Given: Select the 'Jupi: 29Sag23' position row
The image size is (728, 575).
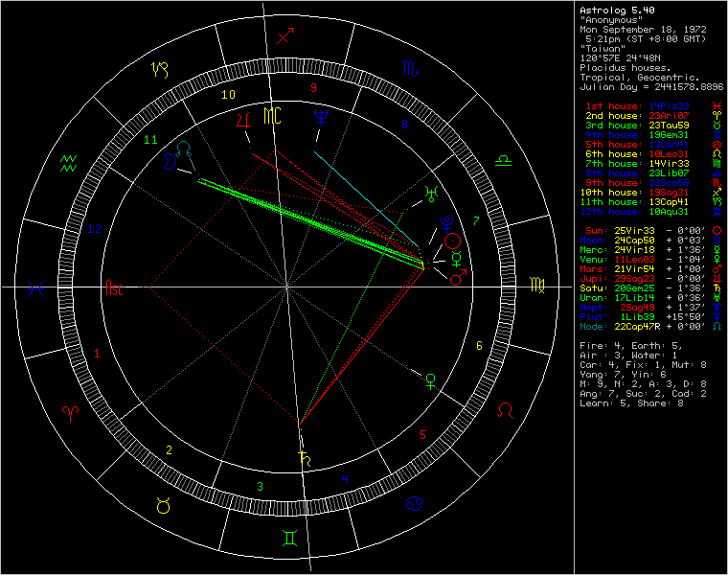Looking at the screenshot, I should coord(651,279).
